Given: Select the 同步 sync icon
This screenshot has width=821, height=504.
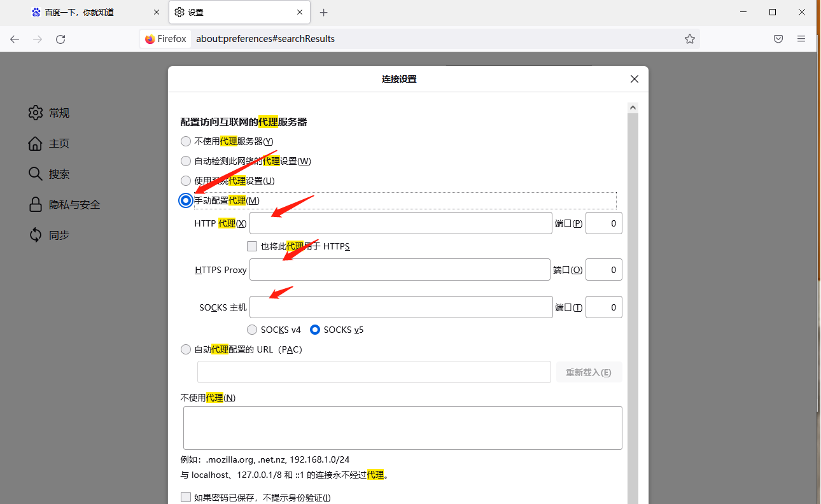Looking at the screenshot, I should [36, 235].
